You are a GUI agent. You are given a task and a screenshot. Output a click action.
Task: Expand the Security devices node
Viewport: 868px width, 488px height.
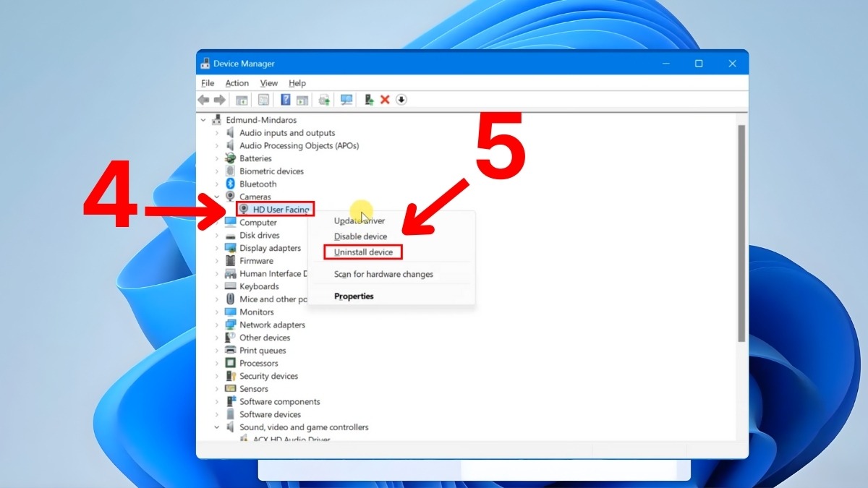(216, 376)
